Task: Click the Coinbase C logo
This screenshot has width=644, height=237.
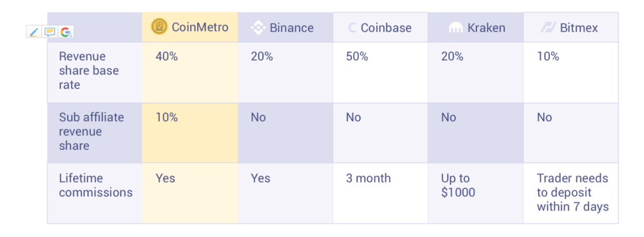Action: 352,28
